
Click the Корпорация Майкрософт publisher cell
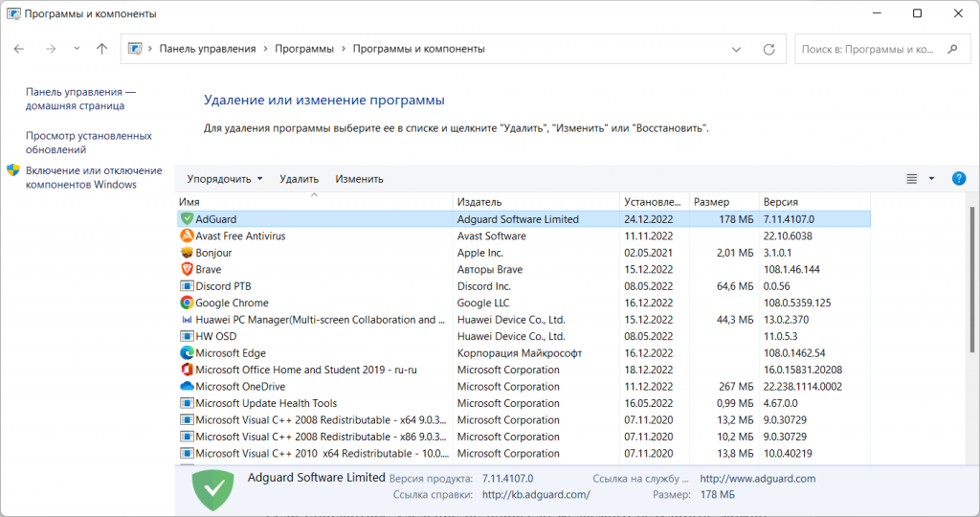pos(520,353)
